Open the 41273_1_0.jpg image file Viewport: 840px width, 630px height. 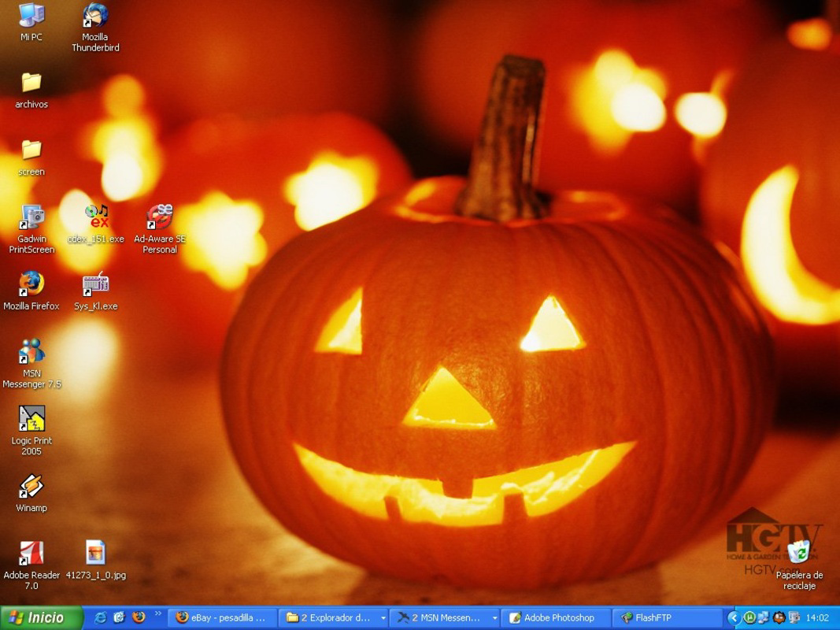coord(95,551)
